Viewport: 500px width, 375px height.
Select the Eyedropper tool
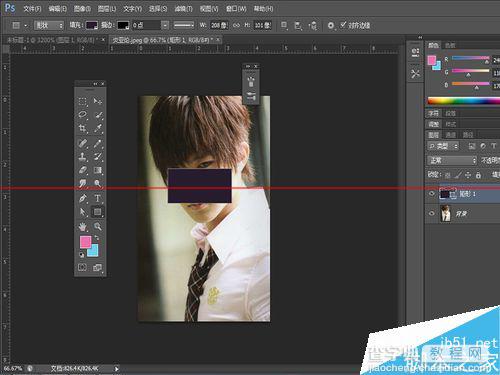[97, 128]
